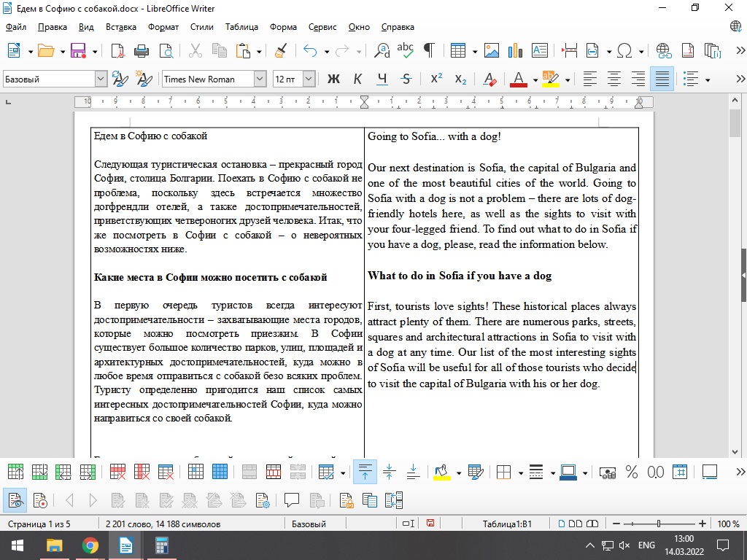Open Print Preview from the toolbar
Screen dimensions: 747x560
166,50
